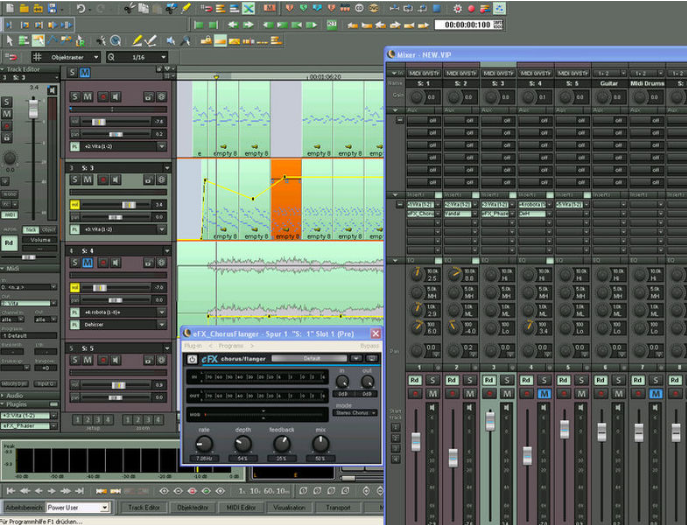Click the blue floppy-disk save icon
Screen dimensions: 687x525
click(x=52, y=8)
